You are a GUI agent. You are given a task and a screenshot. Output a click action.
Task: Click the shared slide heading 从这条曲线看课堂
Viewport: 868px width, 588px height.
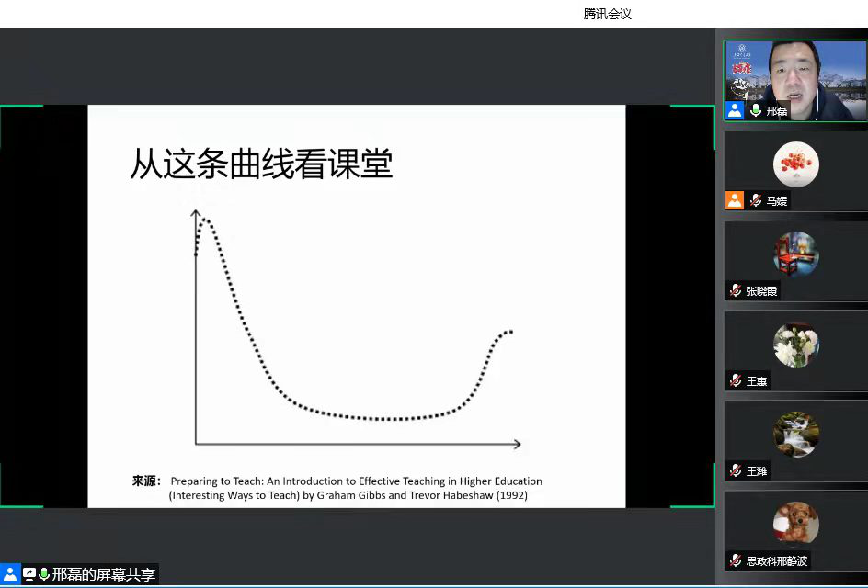point(261,165)
